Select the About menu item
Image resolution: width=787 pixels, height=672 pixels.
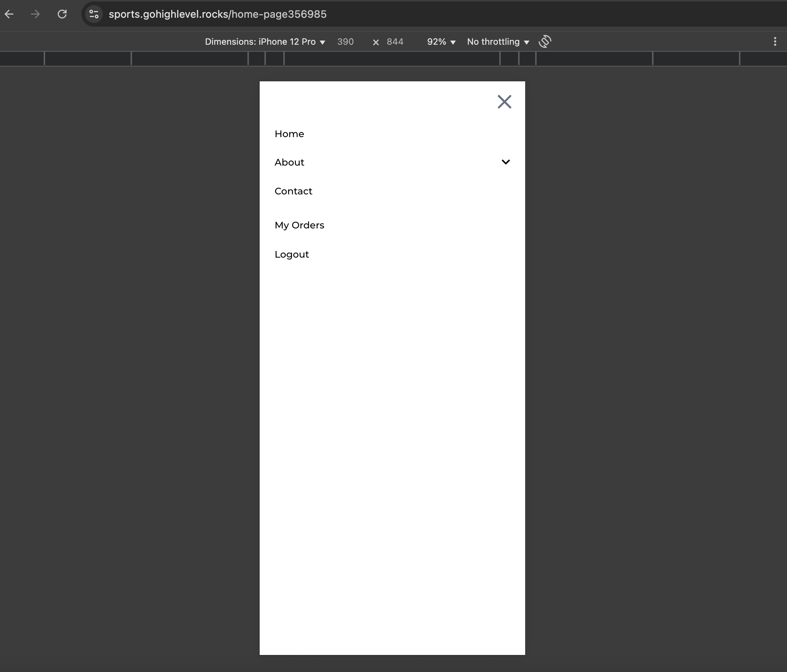(289, 163)
